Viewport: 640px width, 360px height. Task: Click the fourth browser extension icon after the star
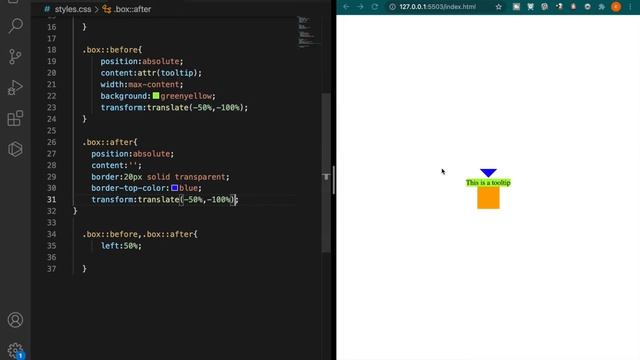tap(559, 7)
